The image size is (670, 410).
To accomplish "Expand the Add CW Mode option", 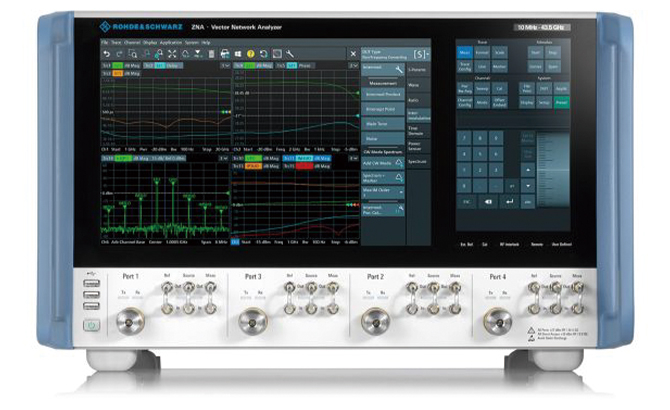I will click(383, 162).
